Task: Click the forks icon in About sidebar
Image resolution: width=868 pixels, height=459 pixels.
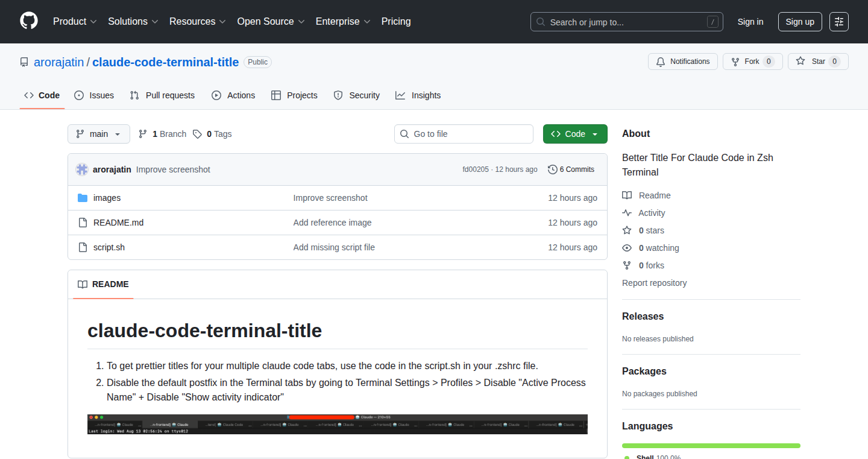Action: click(627, 265)
